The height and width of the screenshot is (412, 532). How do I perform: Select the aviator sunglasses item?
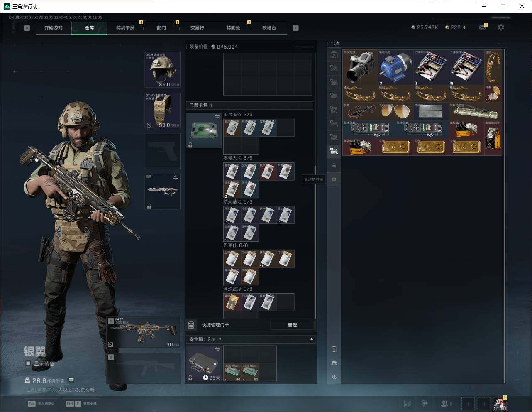pos(395,111)
